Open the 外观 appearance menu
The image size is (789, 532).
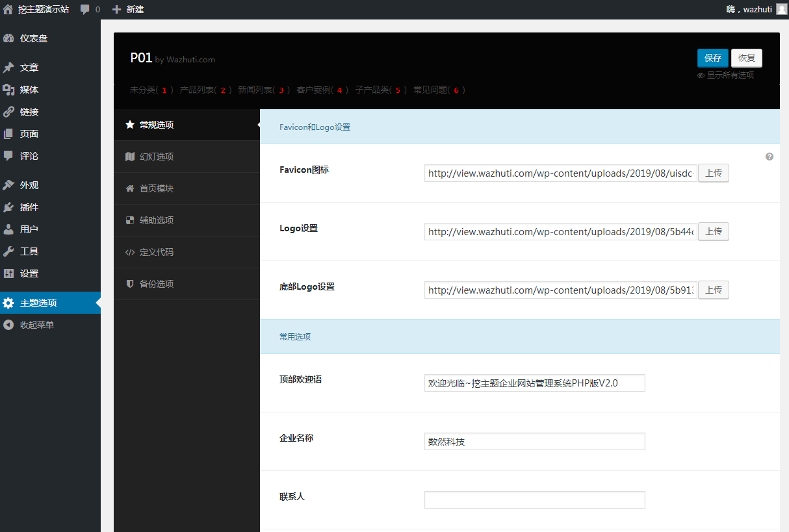[29, 185]
